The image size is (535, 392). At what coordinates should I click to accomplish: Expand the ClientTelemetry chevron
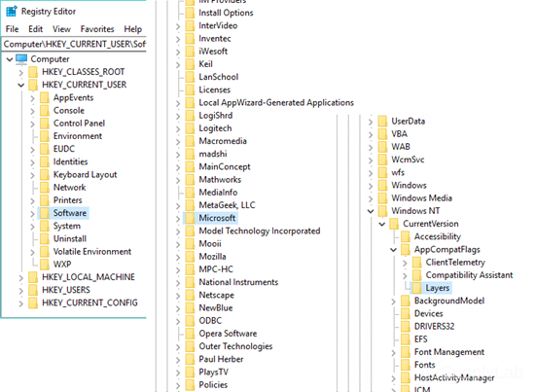pyautogui.click(x=405, y=263)
